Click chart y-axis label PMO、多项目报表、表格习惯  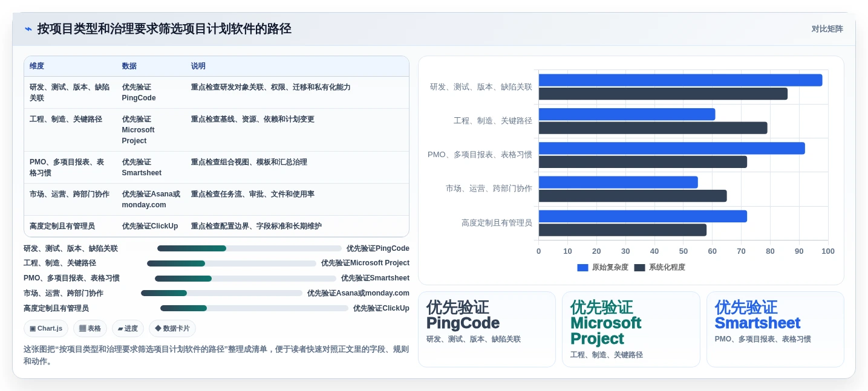pyautogui.click(x=480, y=155)
